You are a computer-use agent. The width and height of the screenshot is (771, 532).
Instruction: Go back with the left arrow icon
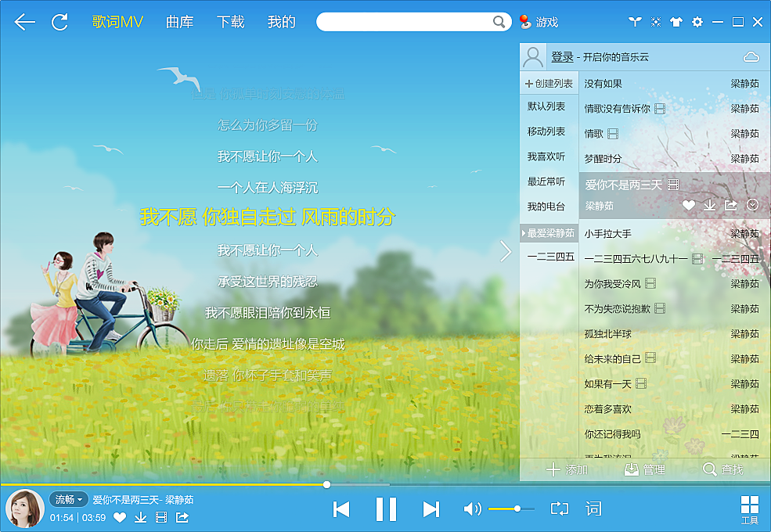point(24,22)
